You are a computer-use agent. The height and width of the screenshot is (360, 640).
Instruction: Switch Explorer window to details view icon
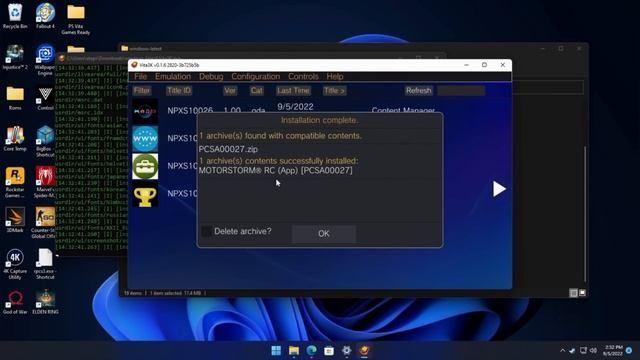coord(573,293)
